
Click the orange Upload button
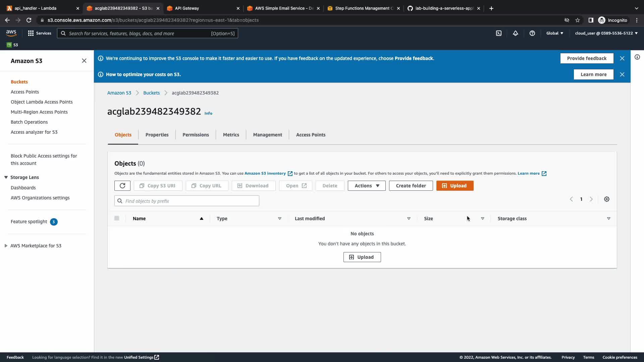[455, 186]
